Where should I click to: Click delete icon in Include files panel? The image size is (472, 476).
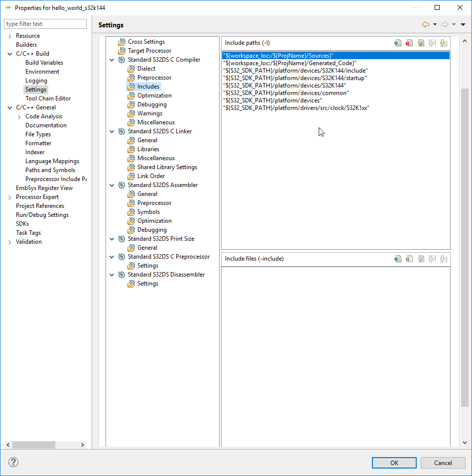(409, 259)
